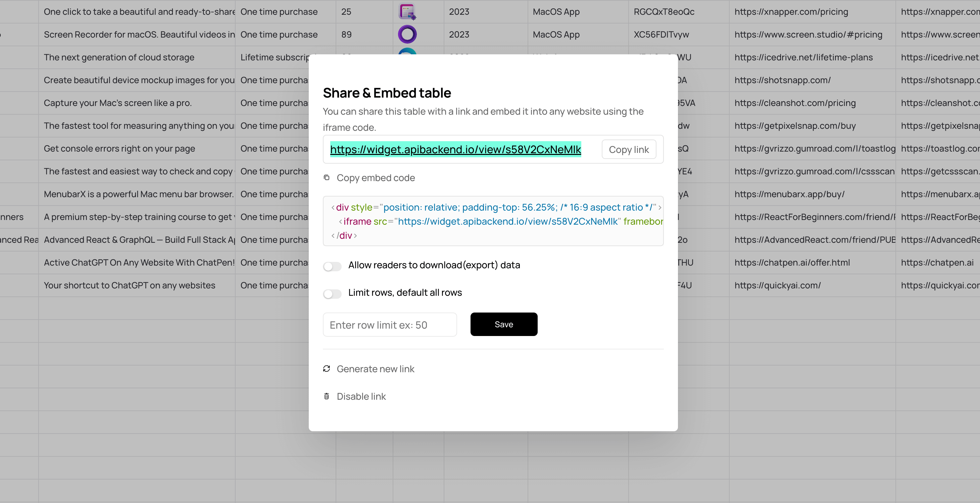Click Copy embed code text
This screenshot has height=503, width=980.
(376, 178)
